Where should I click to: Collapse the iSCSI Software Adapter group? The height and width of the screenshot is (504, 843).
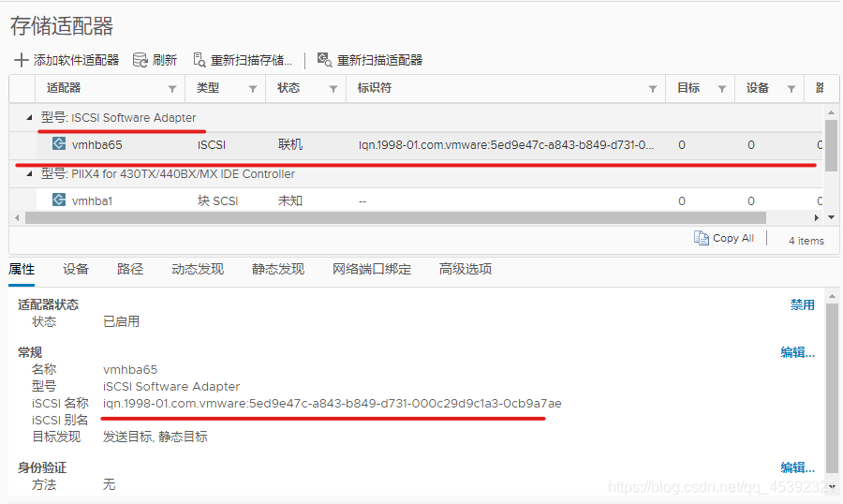pos(30,117)
